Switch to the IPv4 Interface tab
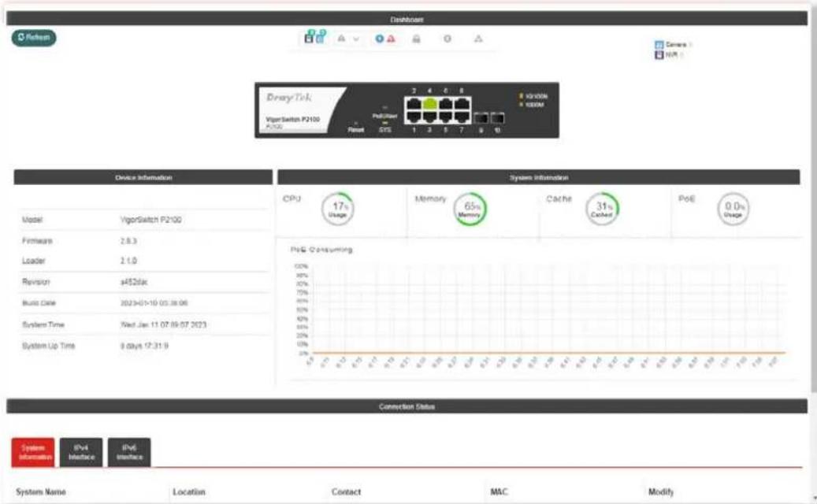 pos(81,452)
